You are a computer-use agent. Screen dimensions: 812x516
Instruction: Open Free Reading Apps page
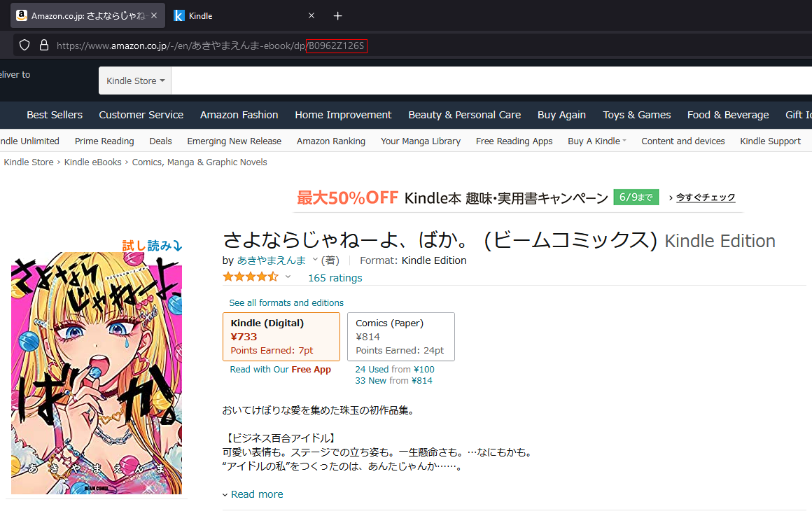click(x=514, y=141)
